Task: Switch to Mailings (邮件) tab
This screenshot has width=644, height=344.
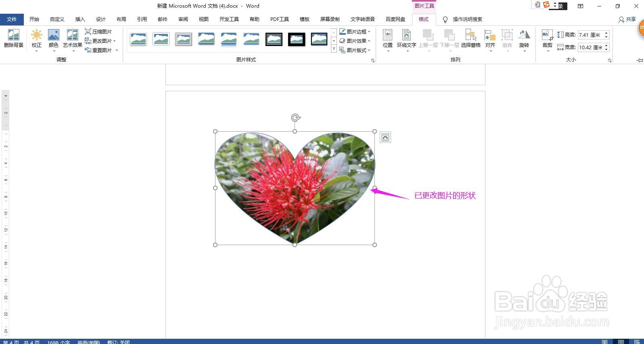Action: click(163, 19)
